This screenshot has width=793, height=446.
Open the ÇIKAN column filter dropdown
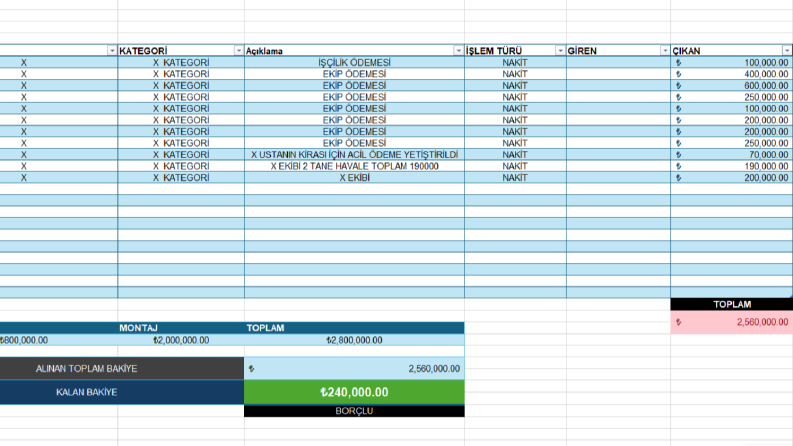coord(786,51)
